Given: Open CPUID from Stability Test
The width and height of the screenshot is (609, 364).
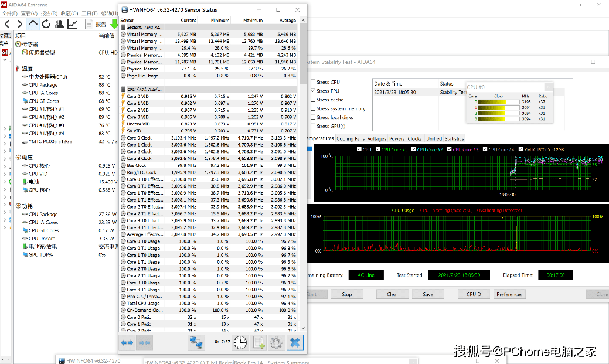Looking at the screenshot, I should pyautogui.click(x=474, y=294).
